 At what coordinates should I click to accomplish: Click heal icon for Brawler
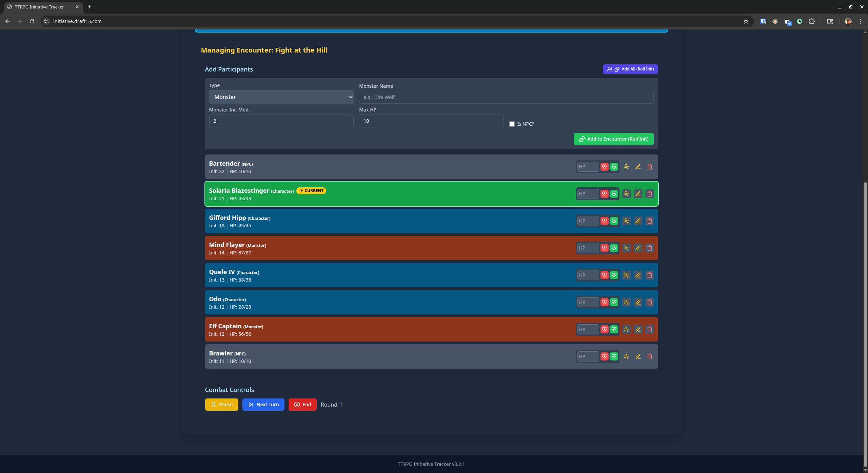point(614,356)
